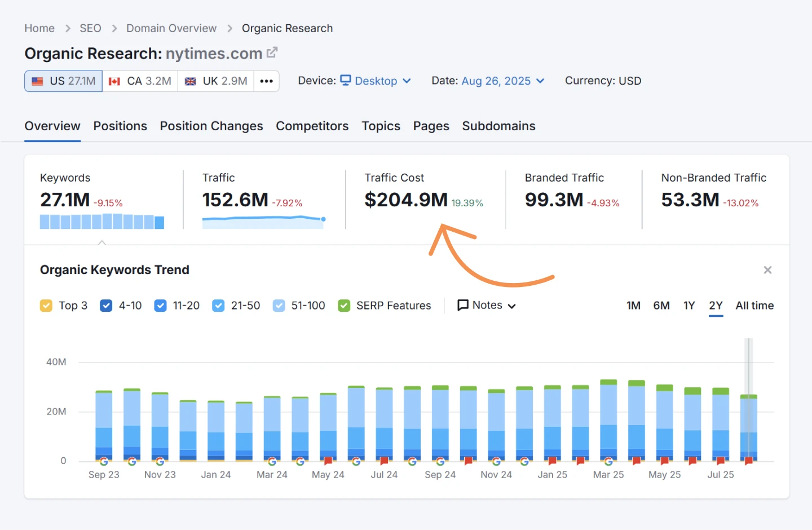
Task: Uncheck the 4-10 positions checkbox
Action: tap(106, 306)
